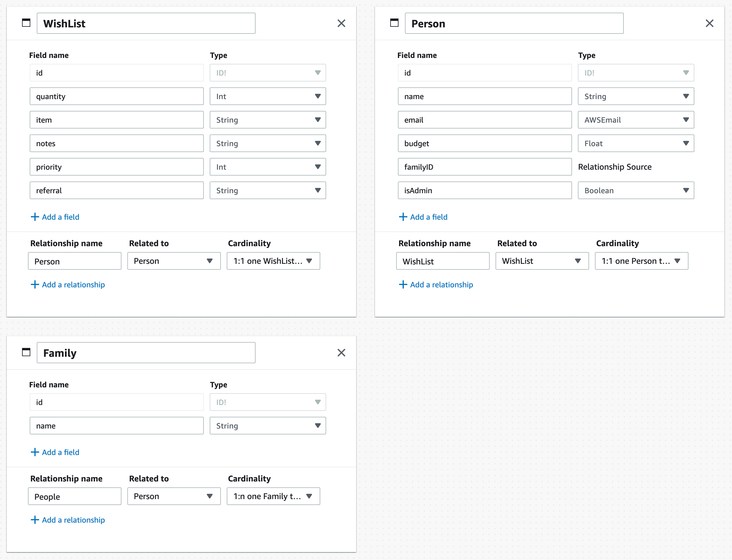Image resolution: width=732 pixels, height=560 pixels.
Task: Close the Person model card
Action: [x=710, y=23]
